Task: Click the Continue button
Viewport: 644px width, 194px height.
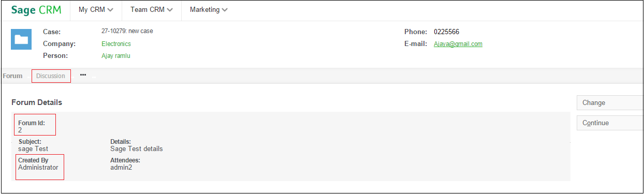Action: [x=609, y=123]
